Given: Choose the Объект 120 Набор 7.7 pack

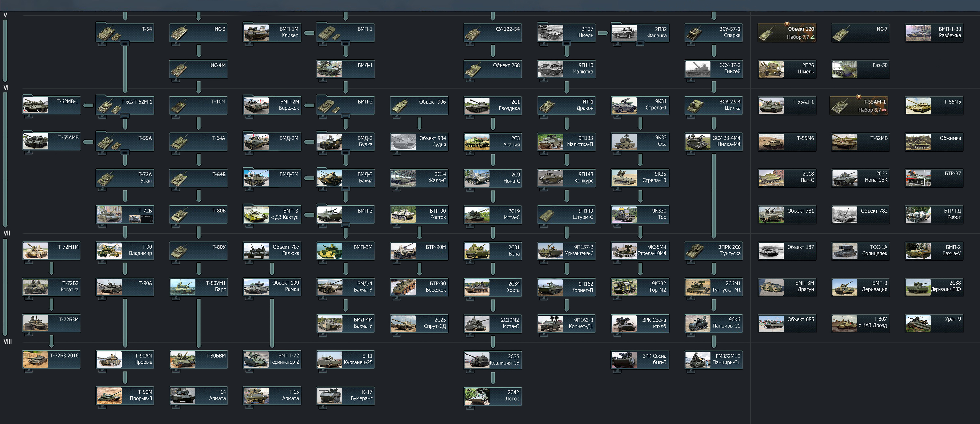Looking at the screenshot, I should pos(786,33).
